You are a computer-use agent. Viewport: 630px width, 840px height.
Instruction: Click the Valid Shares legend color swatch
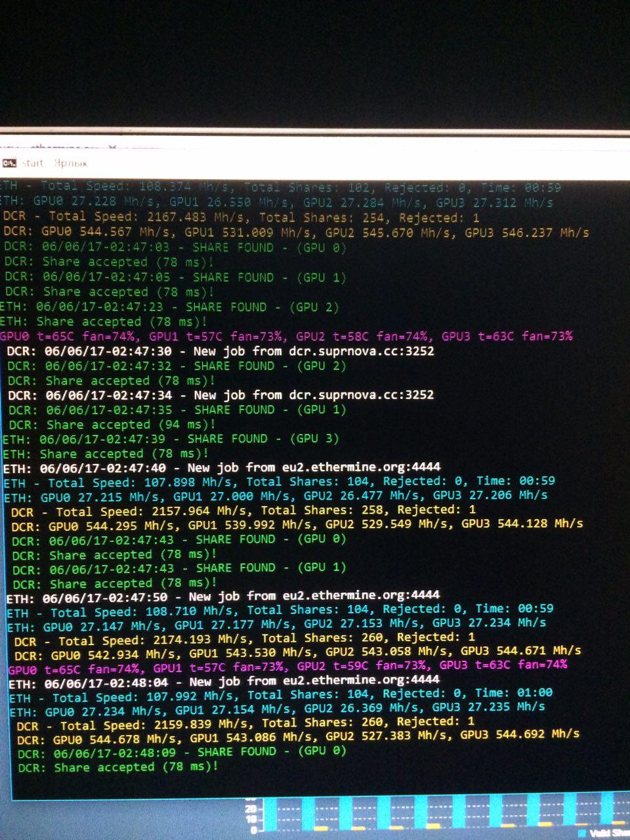click(581, 833)
